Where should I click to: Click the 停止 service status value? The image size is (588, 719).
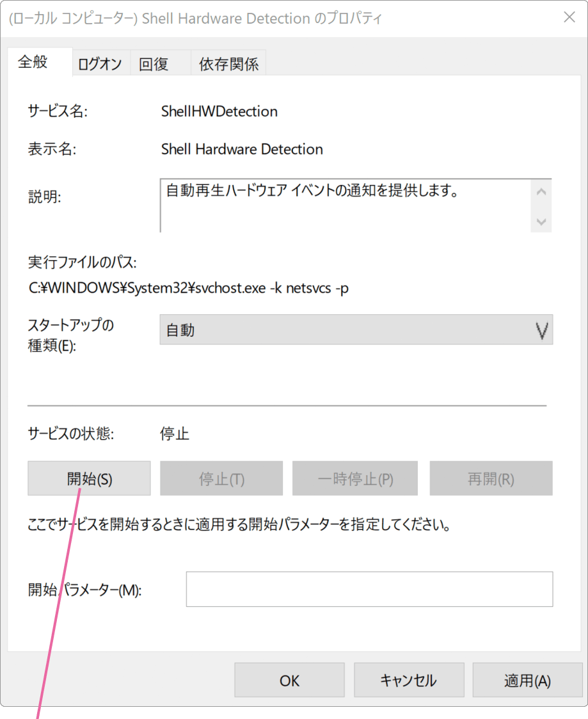(175, 433)
